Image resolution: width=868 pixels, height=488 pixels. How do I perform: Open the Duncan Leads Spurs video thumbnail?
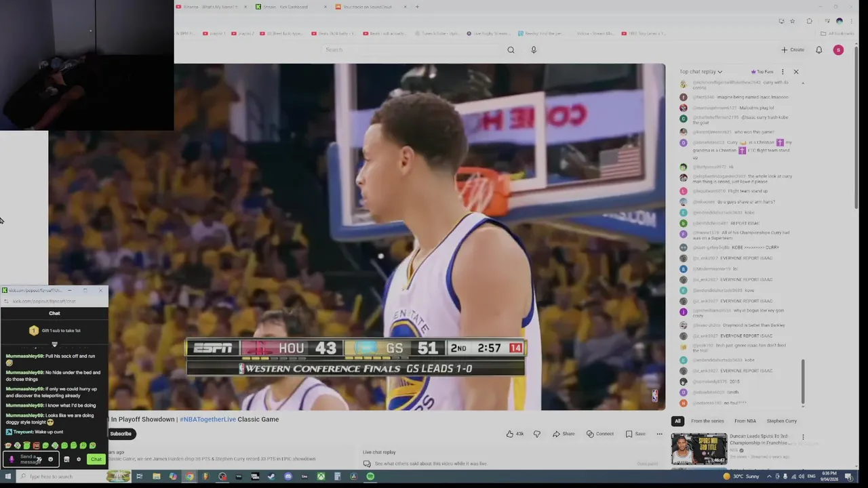[698, 449]
